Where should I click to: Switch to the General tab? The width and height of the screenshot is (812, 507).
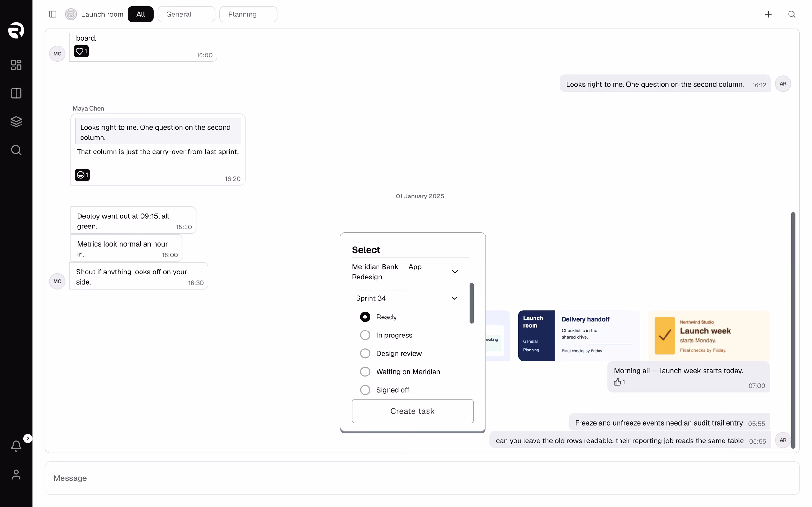pyautogui.click(x=186, y=14)
